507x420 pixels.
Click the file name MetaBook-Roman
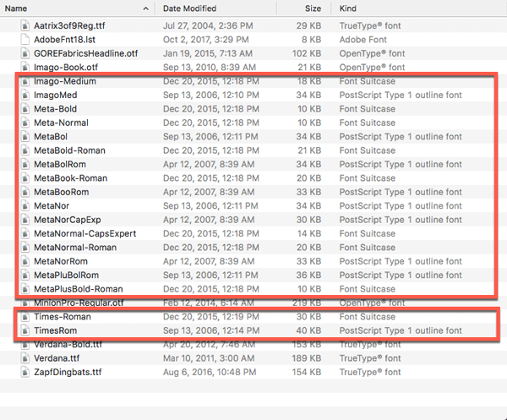[x=71, y=178]
